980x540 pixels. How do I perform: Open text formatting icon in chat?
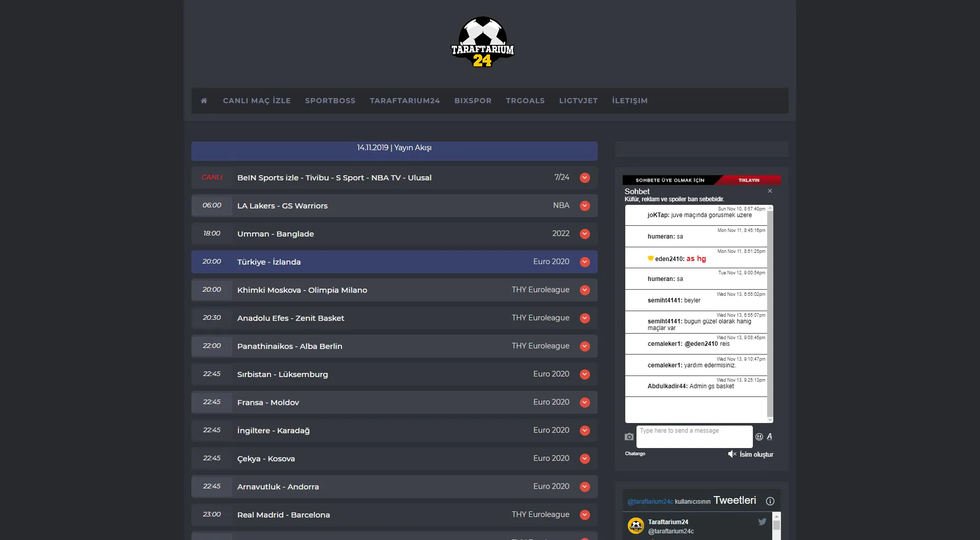pyautogui.click(x=769, y=436)
